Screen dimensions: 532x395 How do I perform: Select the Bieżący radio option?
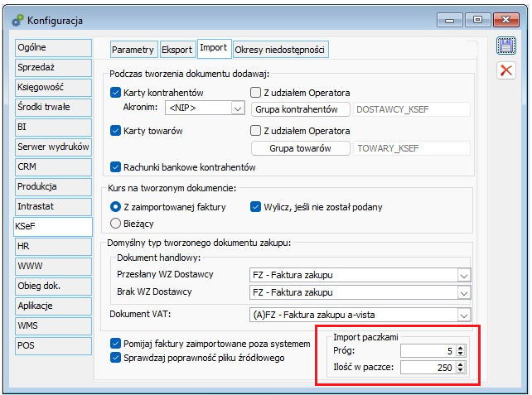coord(116,224)
